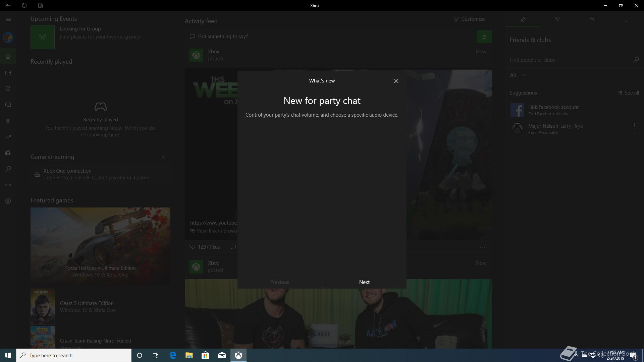The height and width of the screenshot is (362, 644).
Task: Click View link in browser
Action: click(214, 231)
